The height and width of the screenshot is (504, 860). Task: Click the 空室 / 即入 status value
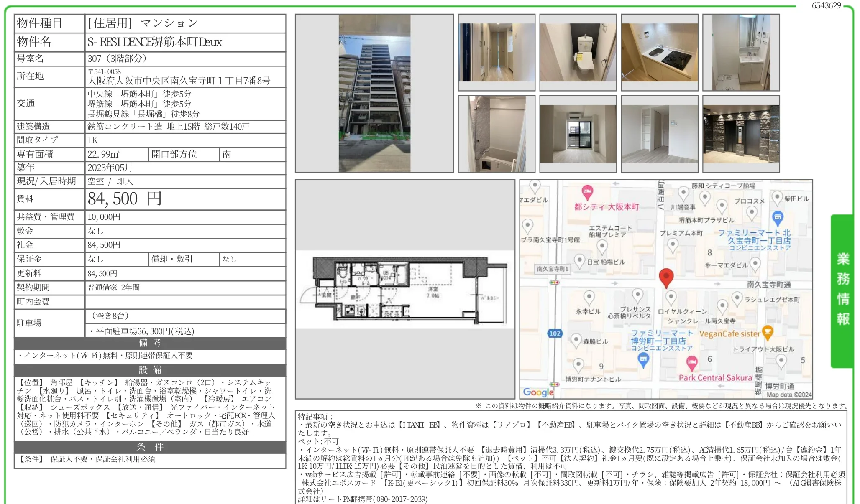click(x=110, y=181)
